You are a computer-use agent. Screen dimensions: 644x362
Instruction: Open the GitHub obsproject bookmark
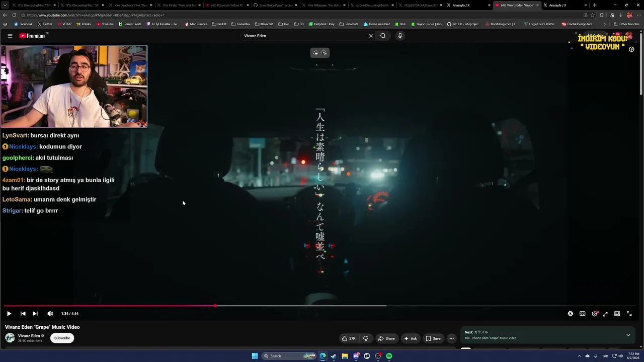tap(464, 24)
